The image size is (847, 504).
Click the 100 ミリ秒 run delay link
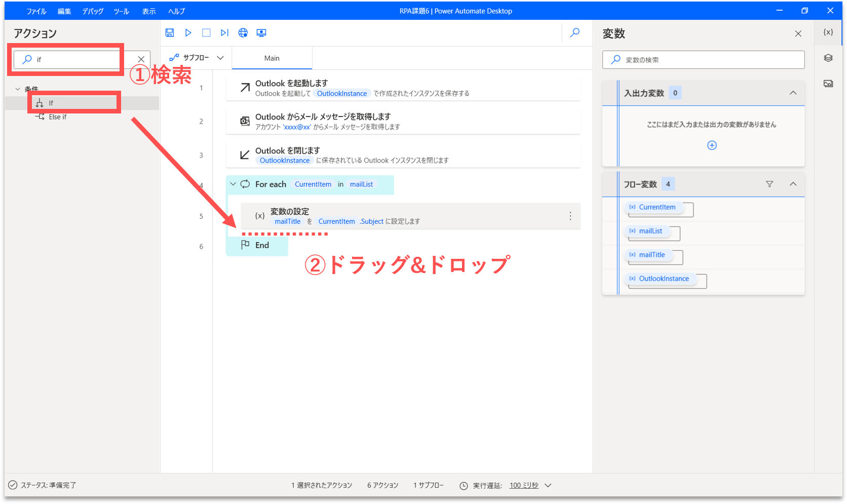524,485
